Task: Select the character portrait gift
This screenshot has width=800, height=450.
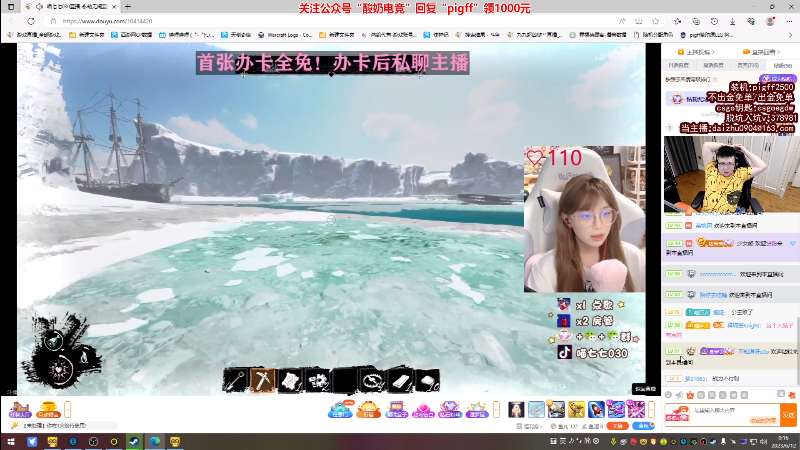Action: click(x=516, y=409)
